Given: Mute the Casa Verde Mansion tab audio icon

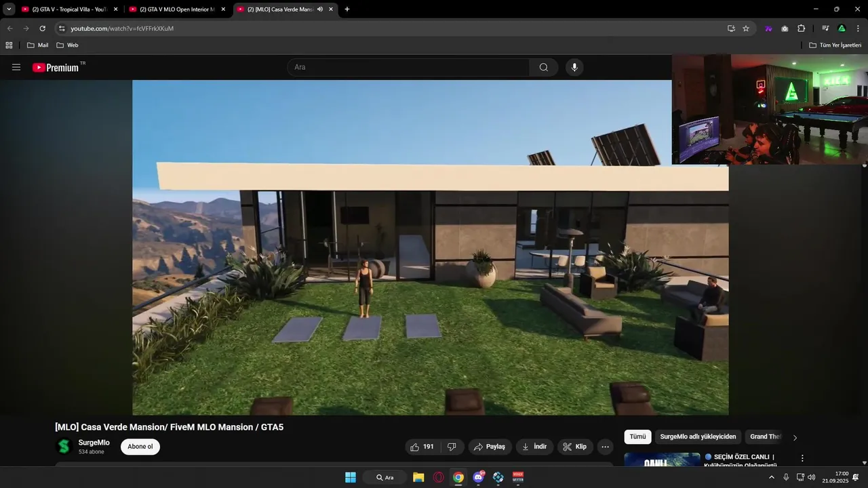Looking at the screenshot, I should [320, 9].
